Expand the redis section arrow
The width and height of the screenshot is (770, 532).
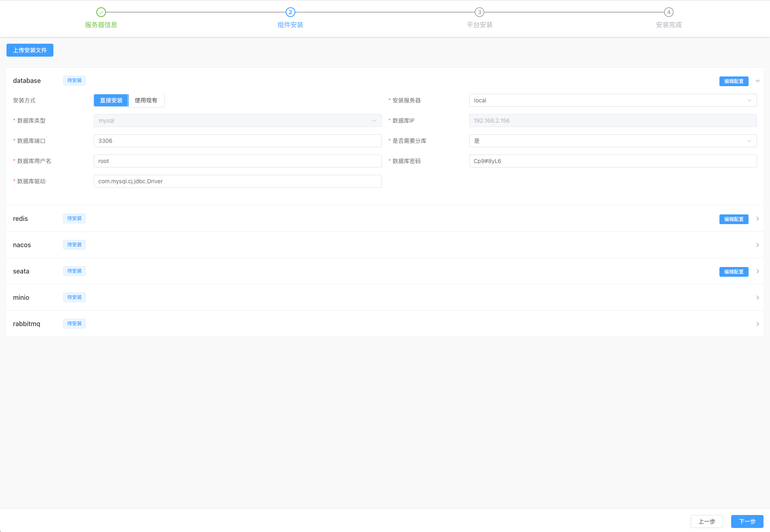pyautogui.click(x=757, y=219)
